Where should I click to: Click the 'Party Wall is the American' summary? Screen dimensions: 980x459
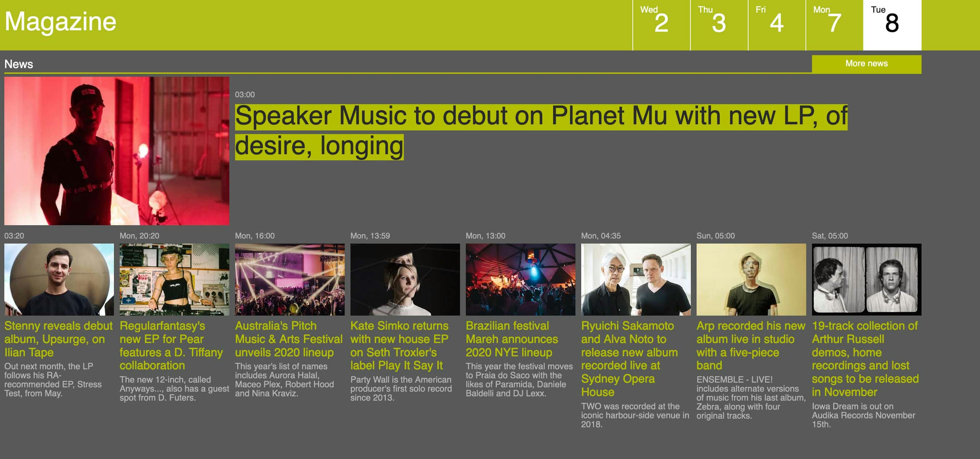click(401, 388)
